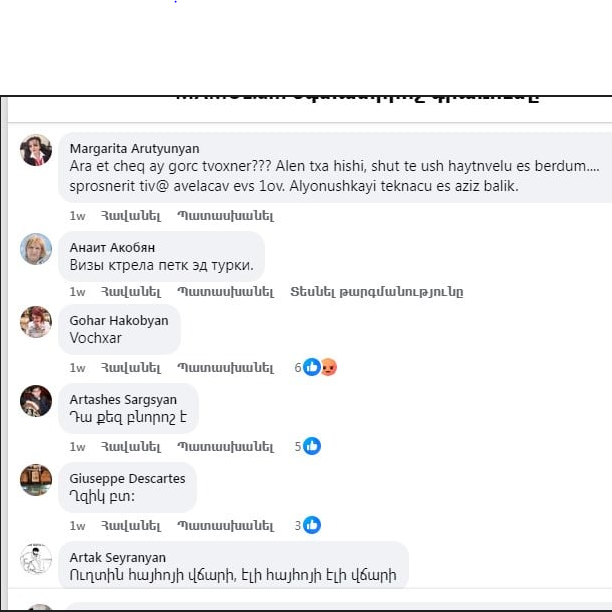Like Gohar Hakobyan's Vochxar comment
The width and height of the screenshot is (612, 612).
click(x=131, y=368)
